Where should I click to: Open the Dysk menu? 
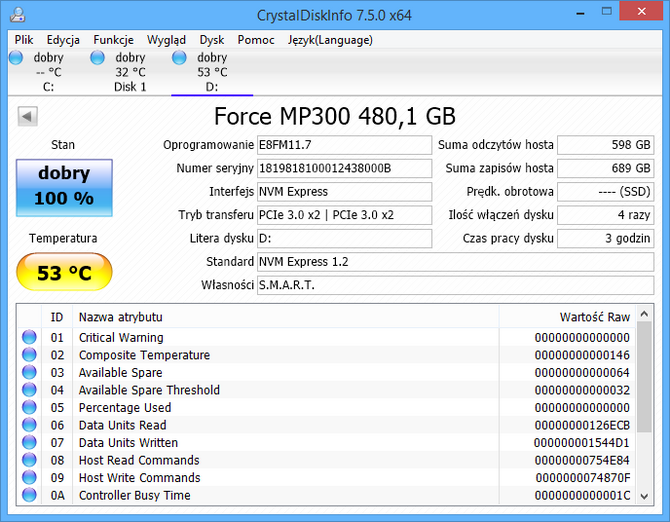tap(212, 40)
